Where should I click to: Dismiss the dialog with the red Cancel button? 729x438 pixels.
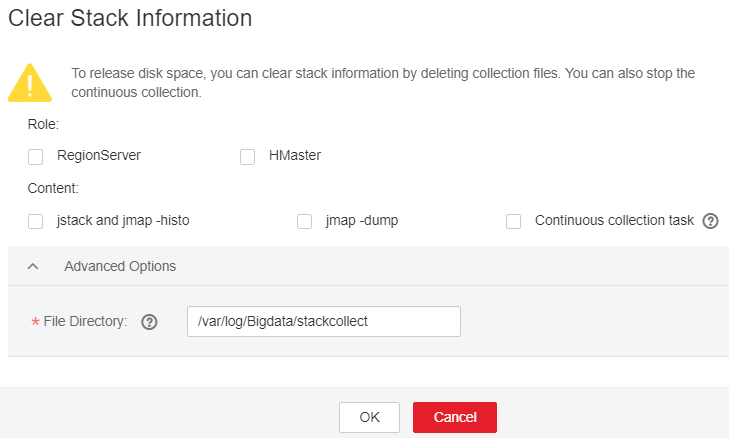click(455, 417)
